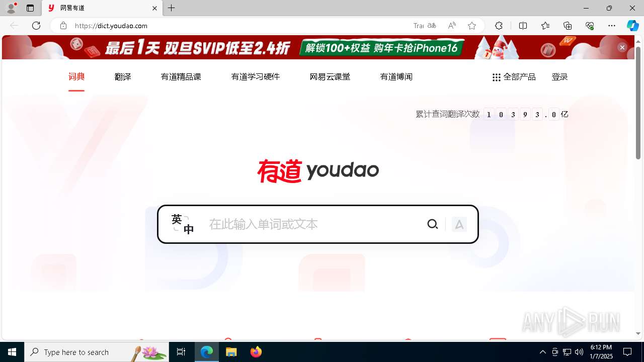Click the page vertical scrollbar thumb

tap(638, 103)
